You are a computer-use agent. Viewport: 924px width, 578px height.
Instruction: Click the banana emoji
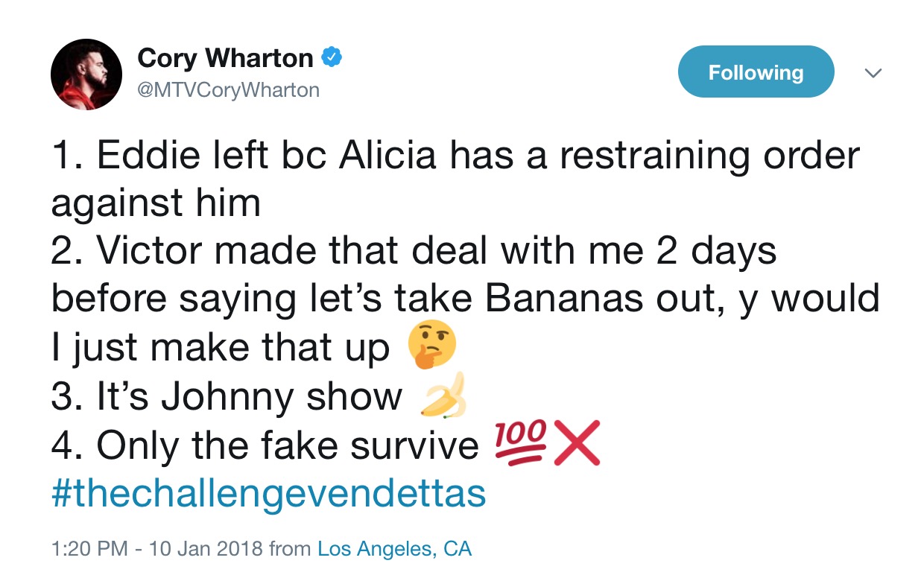pos(445,396)
